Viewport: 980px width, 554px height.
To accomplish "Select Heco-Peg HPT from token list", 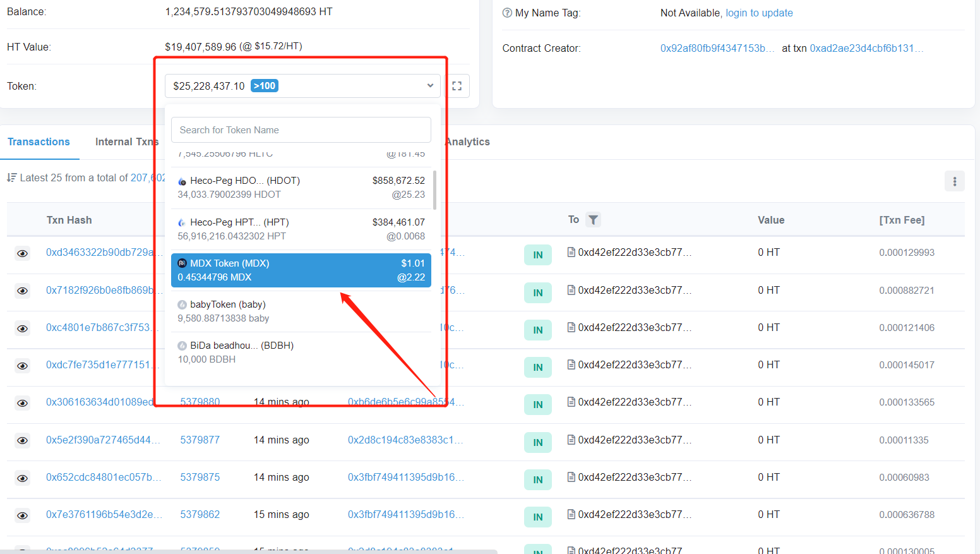I will (301, 229).
